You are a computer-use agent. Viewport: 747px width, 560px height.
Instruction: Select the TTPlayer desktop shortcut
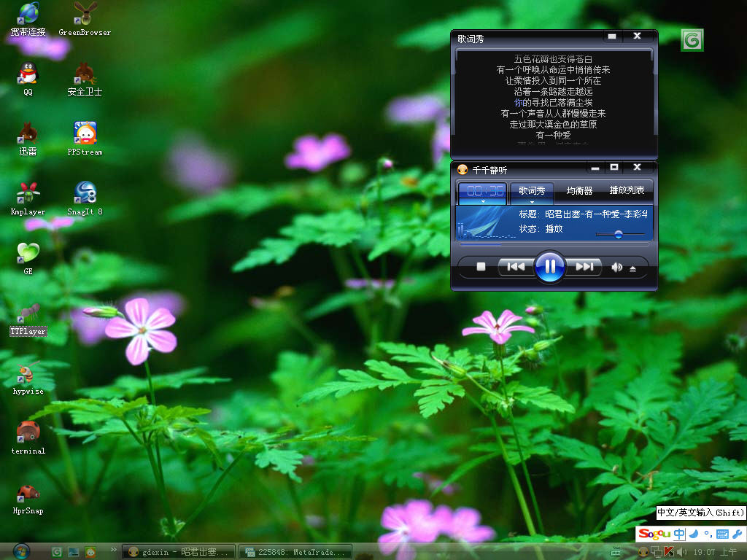click(28, 319)
